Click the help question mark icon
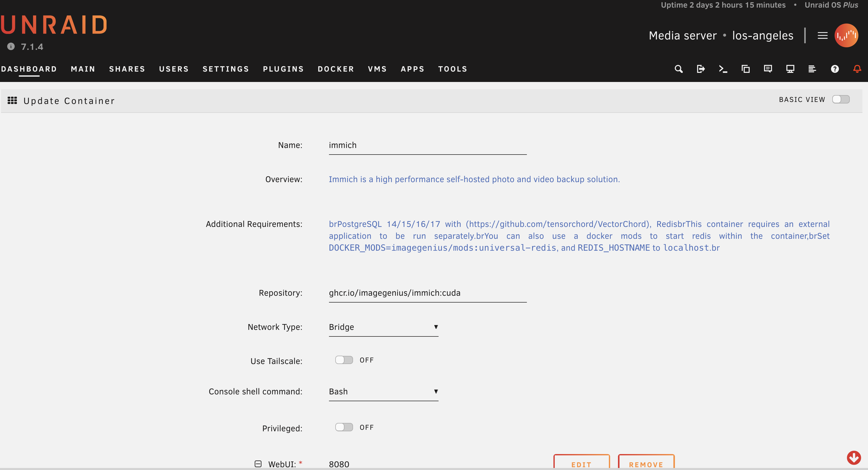Screen dimensions: 868x470 tap(835, 69)
